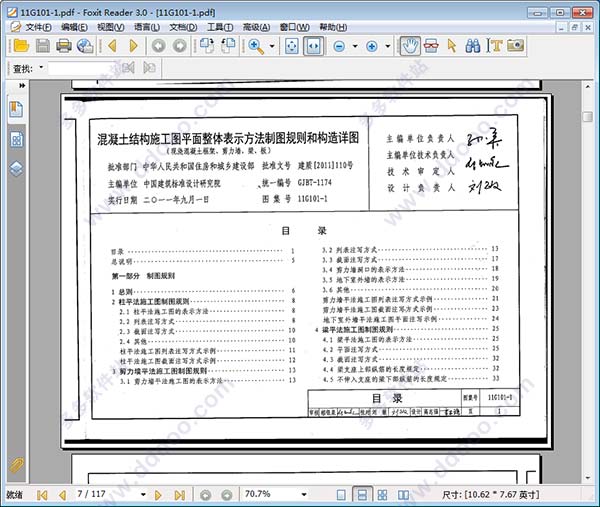
Task: Click the vertical scrollbar thumb
Action: [587, 117]
